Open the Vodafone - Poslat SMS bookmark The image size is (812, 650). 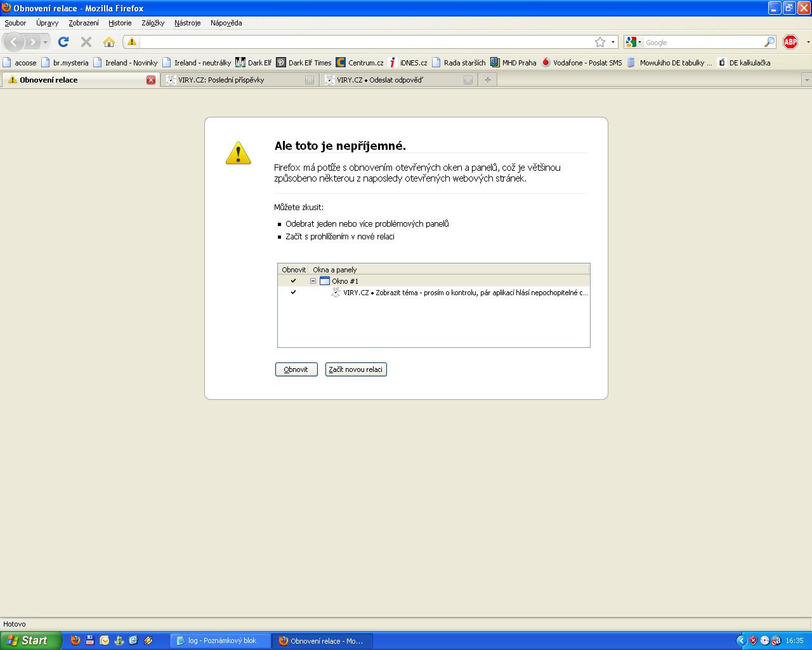581,62
